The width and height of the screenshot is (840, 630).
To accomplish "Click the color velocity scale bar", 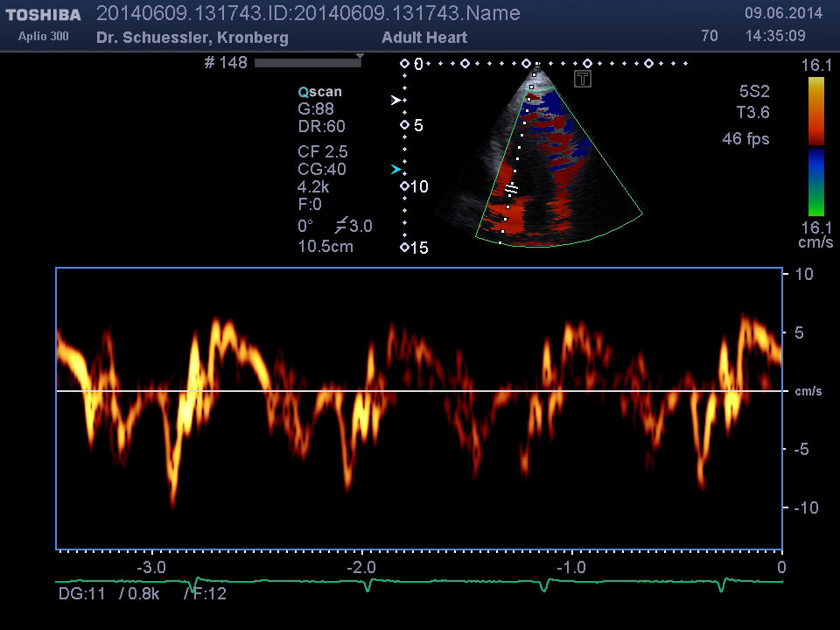I will 815,146.
